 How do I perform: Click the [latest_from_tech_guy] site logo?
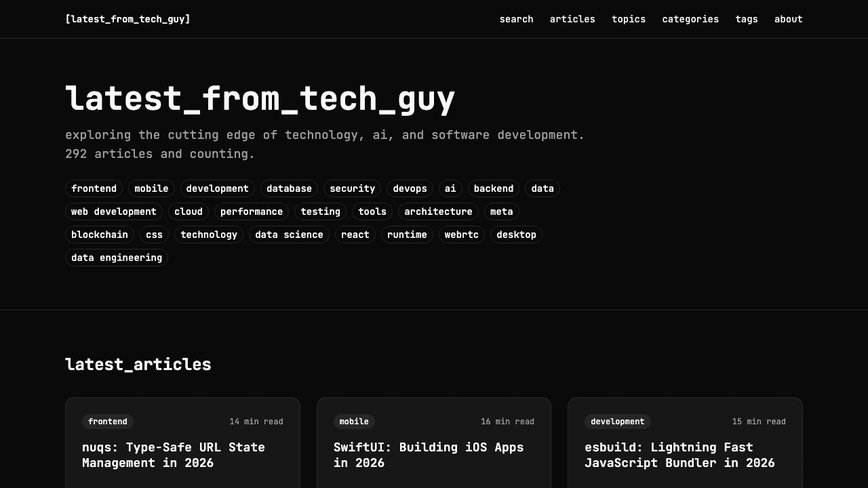tap(127, 19)
